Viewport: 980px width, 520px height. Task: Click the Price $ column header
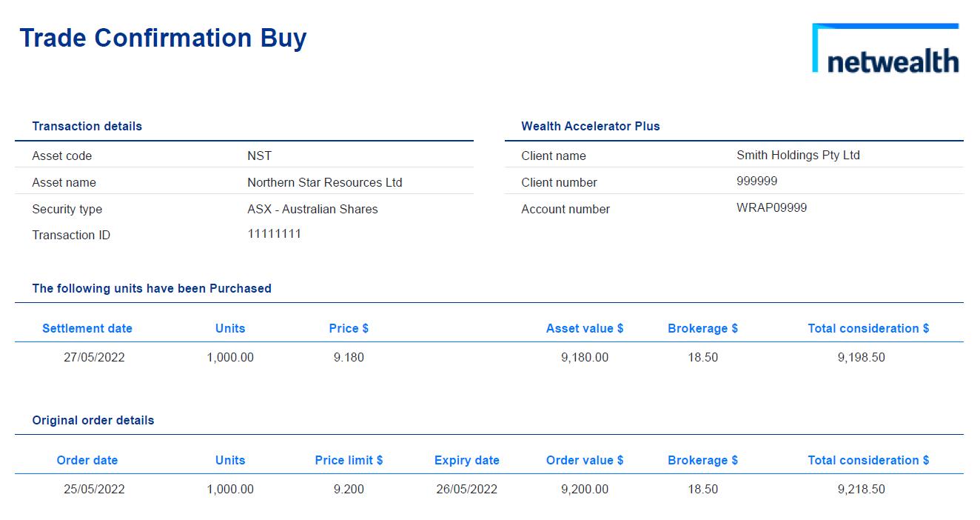(349, 328)
